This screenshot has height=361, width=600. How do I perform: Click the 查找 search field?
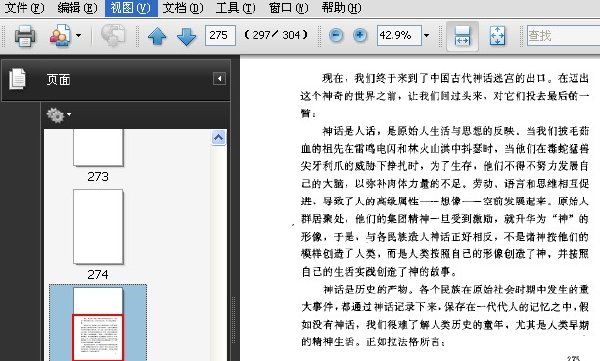(563, 36)
